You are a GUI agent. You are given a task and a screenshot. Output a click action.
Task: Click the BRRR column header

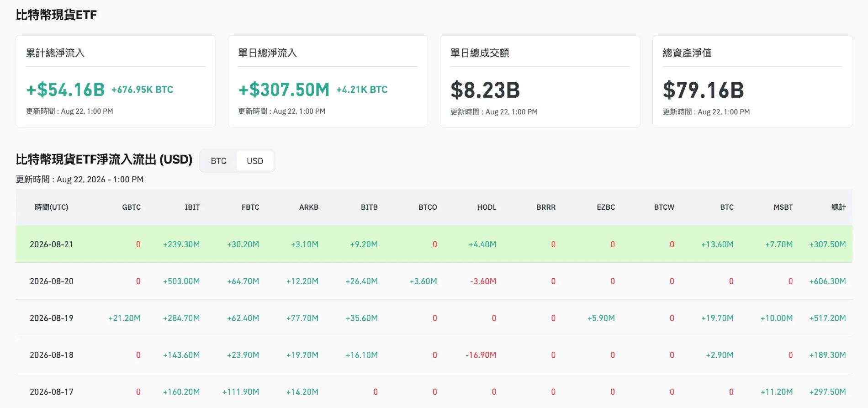546,207
